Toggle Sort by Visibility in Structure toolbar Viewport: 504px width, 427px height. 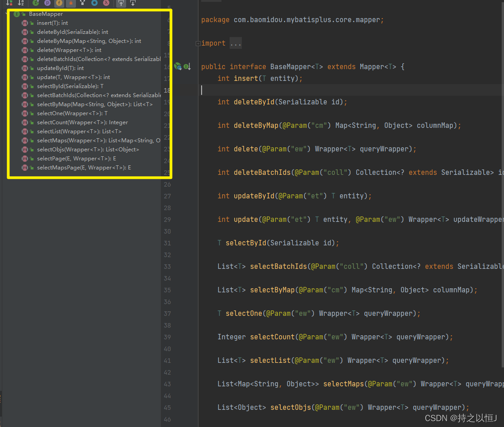pyautogui.click(x=9, y=3)
